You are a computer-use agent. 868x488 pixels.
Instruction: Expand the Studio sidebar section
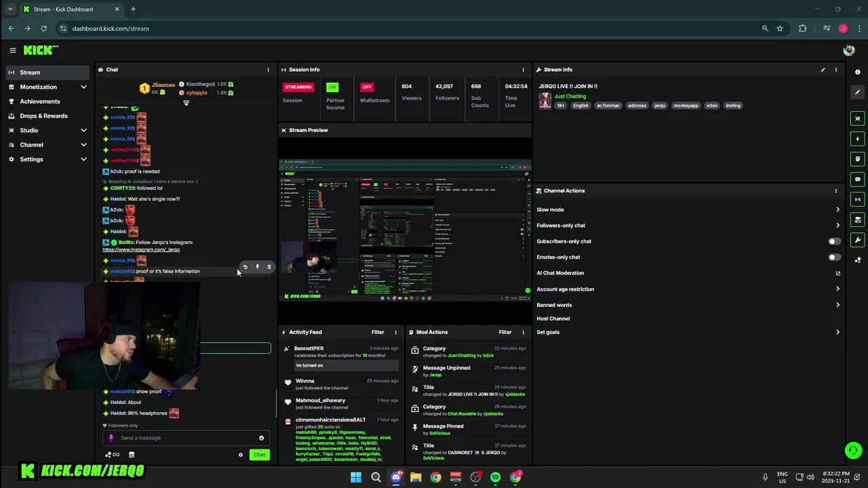click(83, 130)
